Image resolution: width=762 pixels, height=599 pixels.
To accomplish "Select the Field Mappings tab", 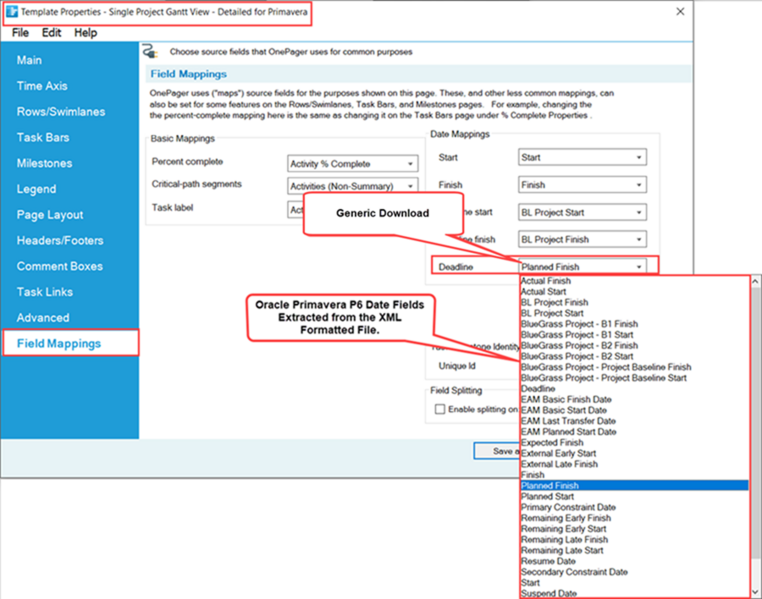I will pos(71,343).
